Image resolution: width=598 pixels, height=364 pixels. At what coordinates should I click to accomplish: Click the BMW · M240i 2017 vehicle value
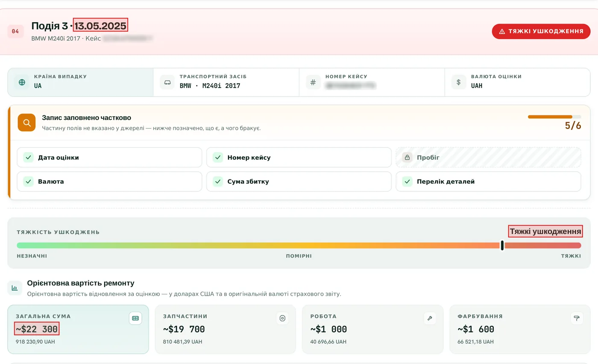210,85
